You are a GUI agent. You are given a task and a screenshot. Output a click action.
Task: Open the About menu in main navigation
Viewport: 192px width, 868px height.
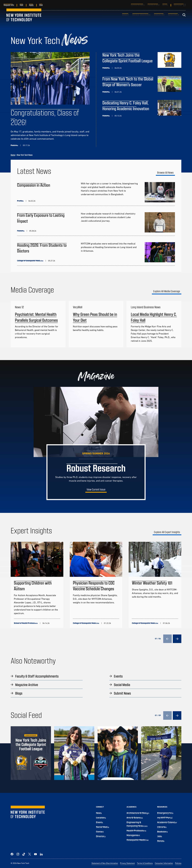coord(125,15)
